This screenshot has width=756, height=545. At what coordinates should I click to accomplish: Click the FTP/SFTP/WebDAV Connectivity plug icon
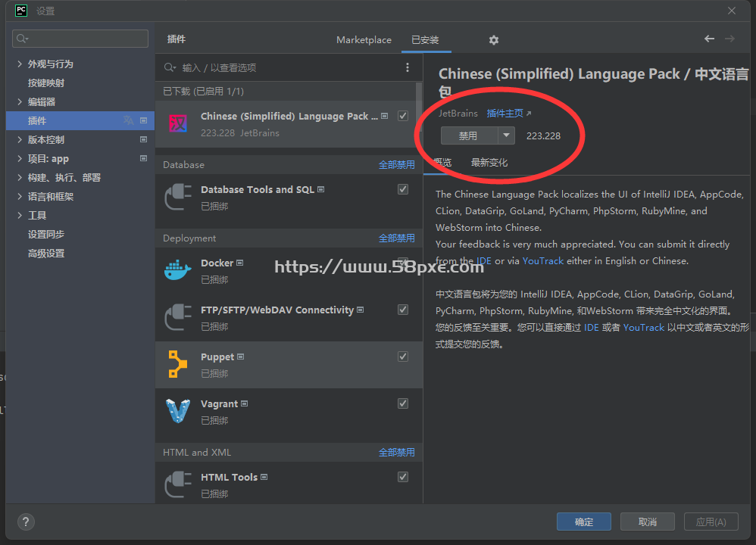(178, 316)
